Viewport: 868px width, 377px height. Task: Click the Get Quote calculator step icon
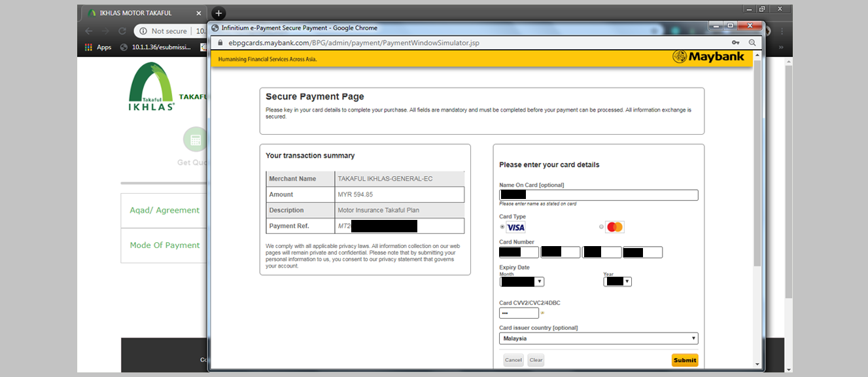195,139
